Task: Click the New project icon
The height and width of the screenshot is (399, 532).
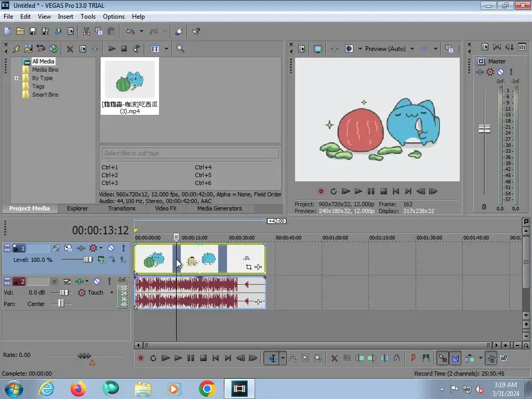Action: coord(7,31)
